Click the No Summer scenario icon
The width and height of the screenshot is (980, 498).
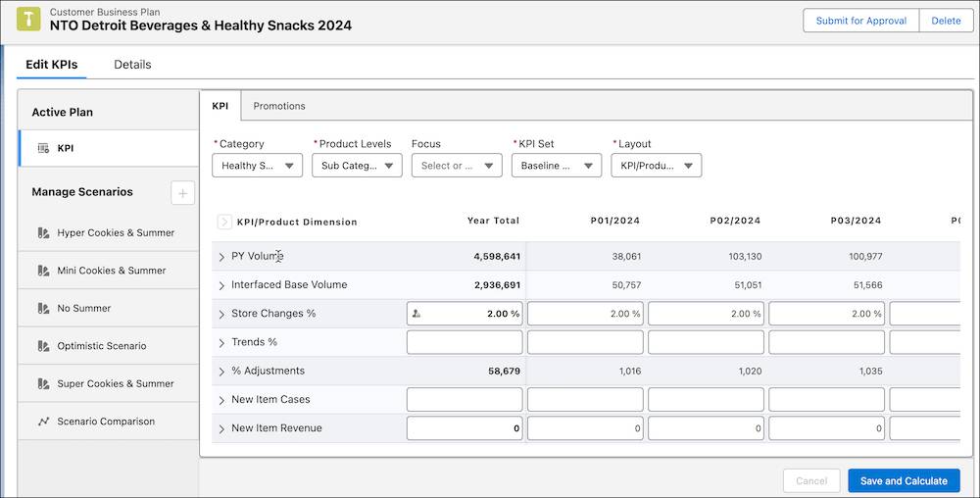pyautogui.click(x=43, y=308)
